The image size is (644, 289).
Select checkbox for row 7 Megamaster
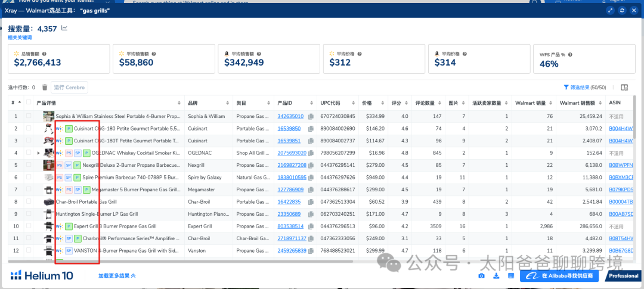[x=29, y=189]
